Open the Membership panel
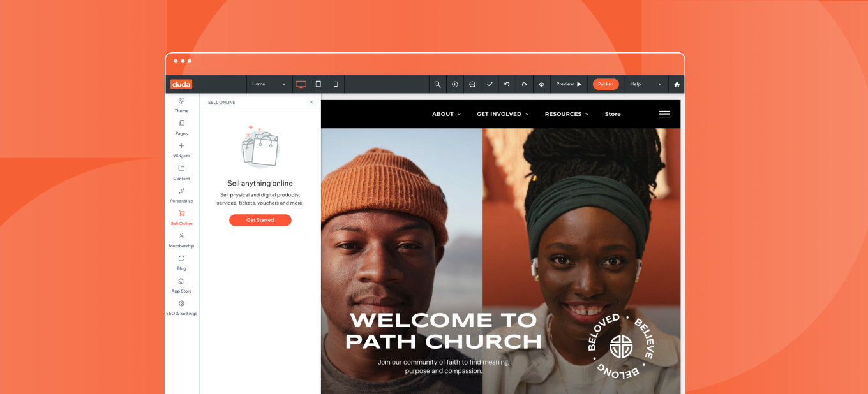Image resolution: width=868 pixels, height=394 pixels. coord(181,240)
